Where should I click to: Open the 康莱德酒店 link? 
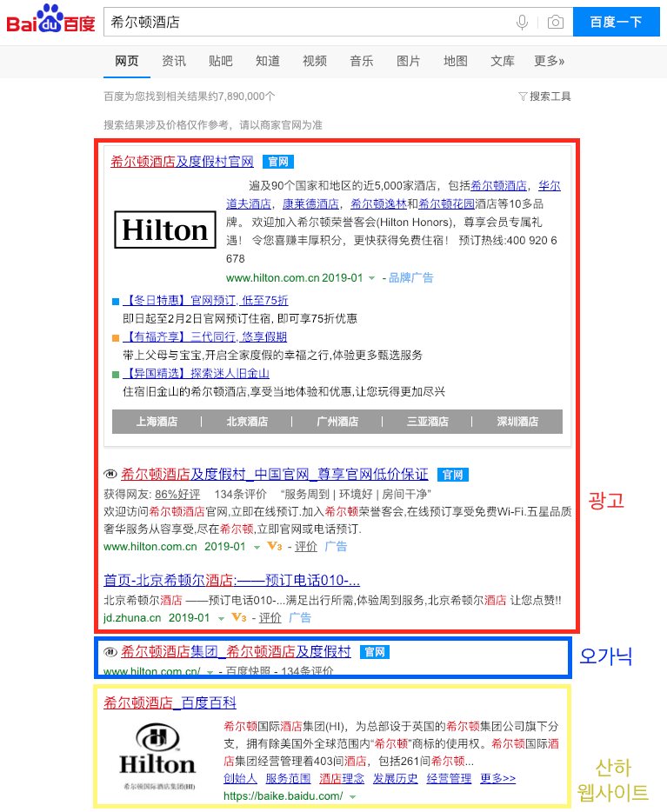pos(310,204)
